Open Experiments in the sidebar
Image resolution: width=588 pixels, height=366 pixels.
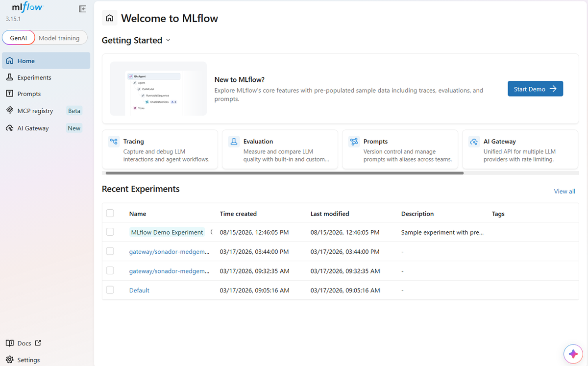(x=46, y=77)
